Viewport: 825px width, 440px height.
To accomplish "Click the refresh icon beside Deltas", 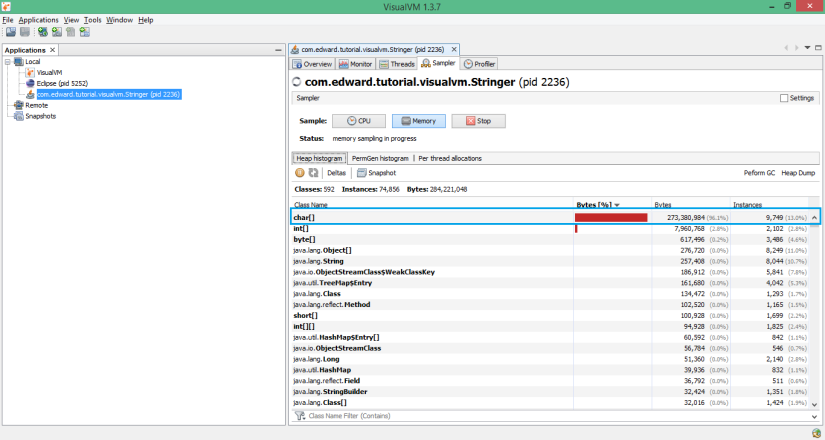I will 313,173.
